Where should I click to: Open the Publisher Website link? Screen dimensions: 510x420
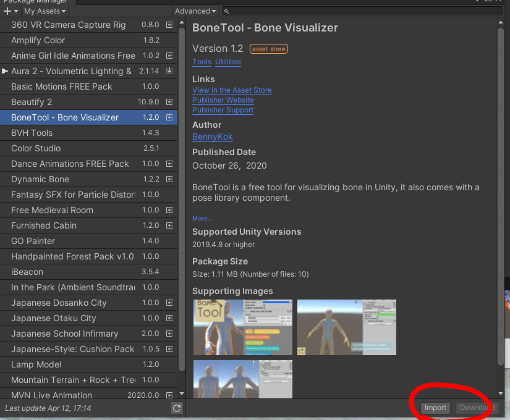(223, 100)
